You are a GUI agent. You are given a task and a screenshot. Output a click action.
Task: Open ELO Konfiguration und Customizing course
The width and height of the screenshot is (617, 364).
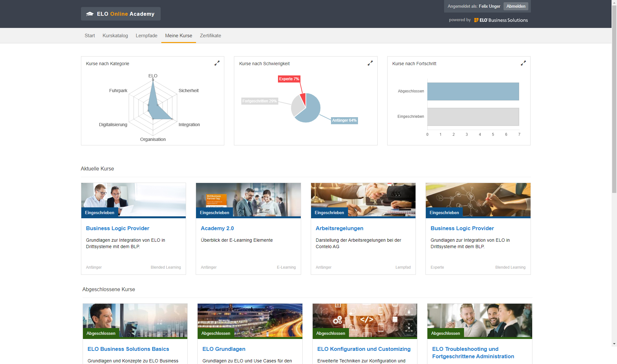point(364,349)
